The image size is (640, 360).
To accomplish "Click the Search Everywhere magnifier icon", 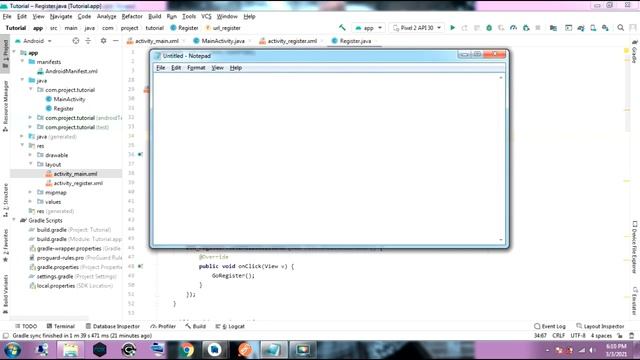I will click(x=620, y=28).
